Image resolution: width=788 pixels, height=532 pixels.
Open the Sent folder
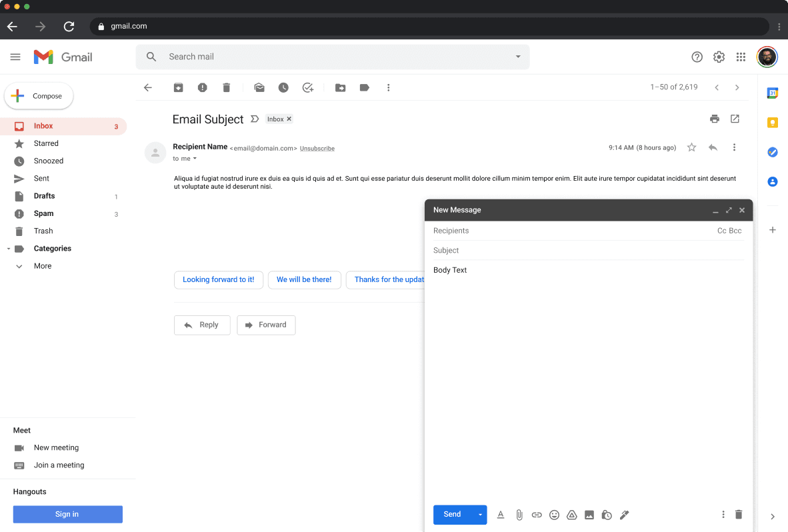pos(63,179)
